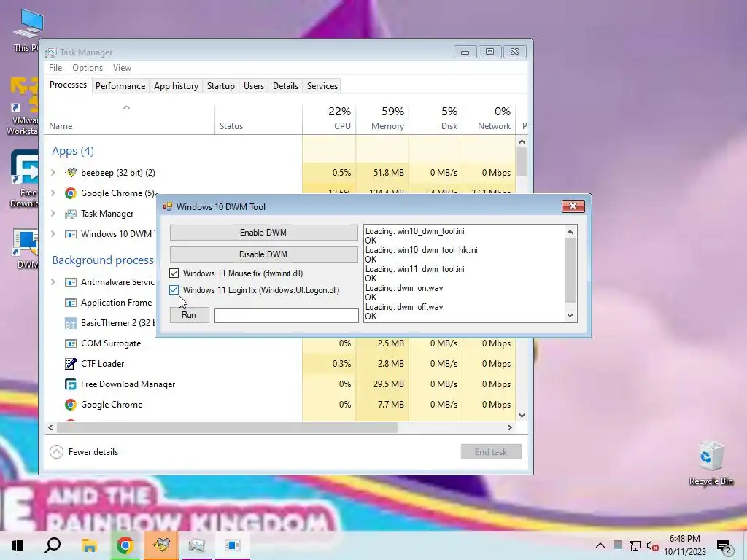Click the Application Frame Host process icon
Screen dimensions: 747x560
point(71,303)
